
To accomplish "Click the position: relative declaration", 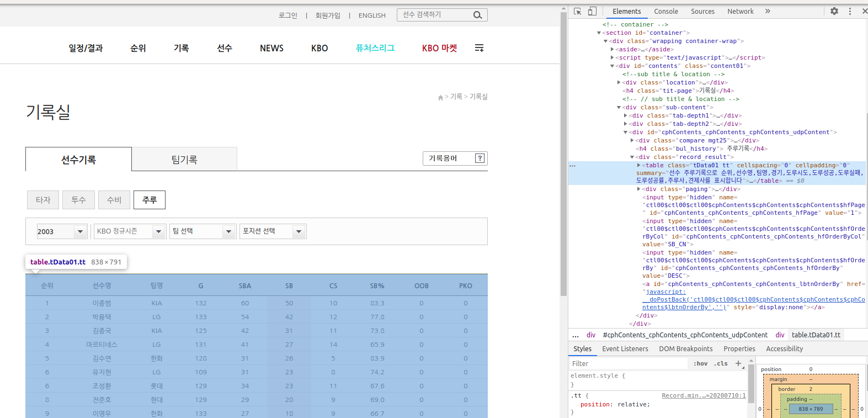I will click(615, 404).
